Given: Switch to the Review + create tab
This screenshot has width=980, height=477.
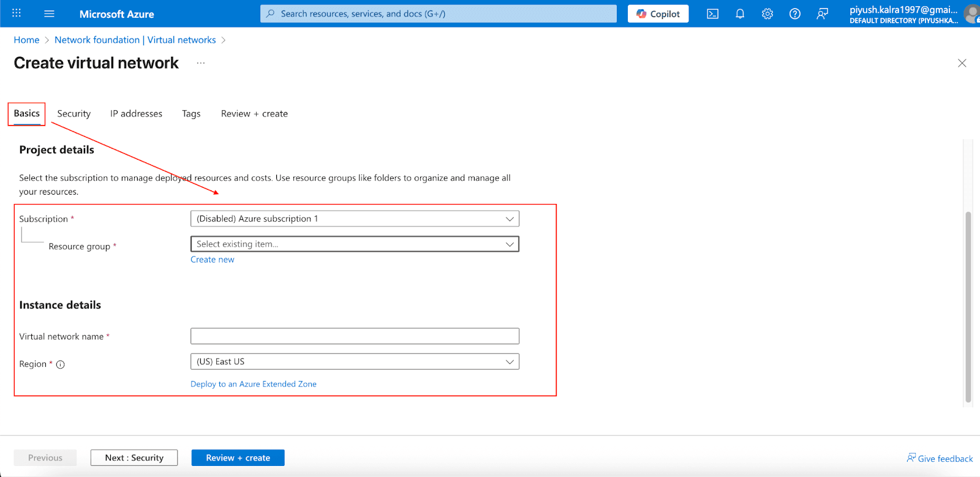Looking at the screenshot, I should [254, 114].
